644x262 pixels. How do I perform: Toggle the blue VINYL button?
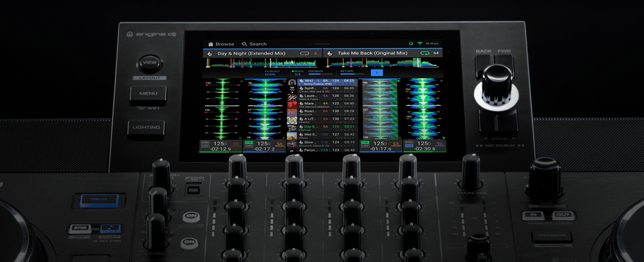(99, 201)
